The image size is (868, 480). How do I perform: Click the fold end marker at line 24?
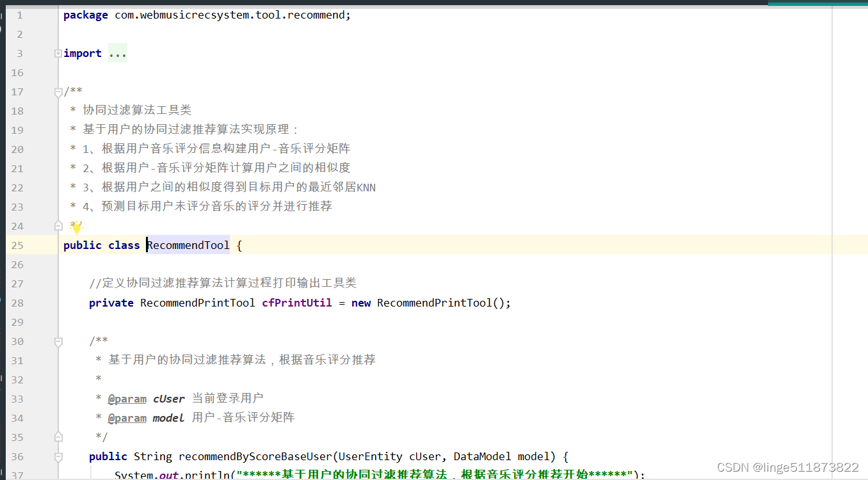(x=58, y=226)
